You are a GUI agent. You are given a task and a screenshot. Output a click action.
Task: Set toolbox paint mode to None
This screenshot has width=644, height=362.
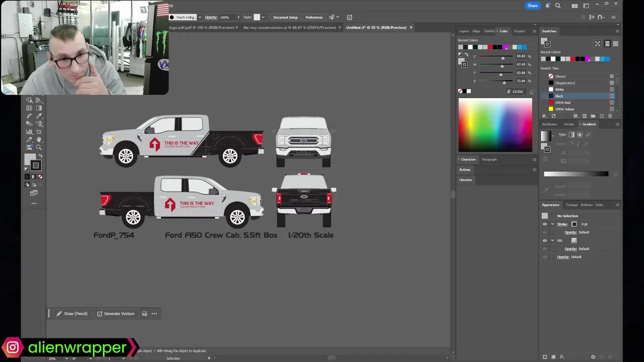coord(40,176)
